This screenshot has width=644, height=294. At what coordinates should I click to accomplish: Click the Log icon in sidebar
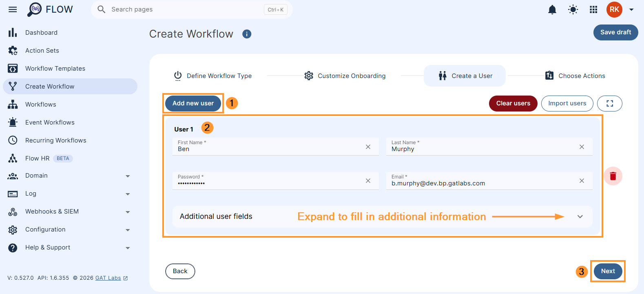tap(13, 194)
